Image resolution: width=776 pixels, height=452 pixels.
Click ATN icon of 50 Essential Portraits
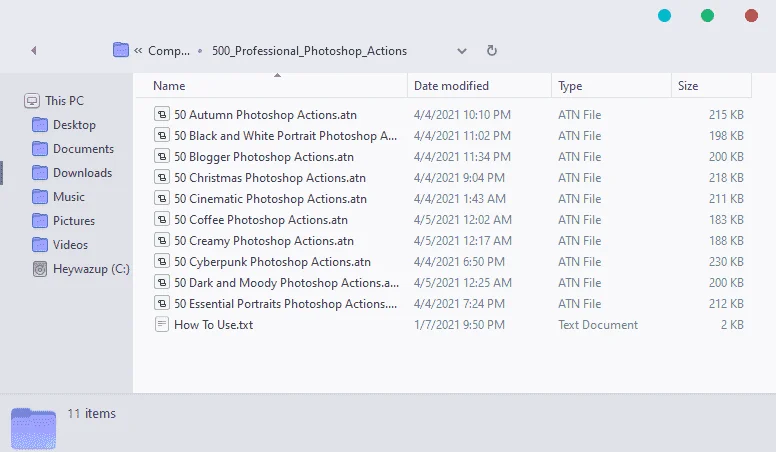point(161,303)
